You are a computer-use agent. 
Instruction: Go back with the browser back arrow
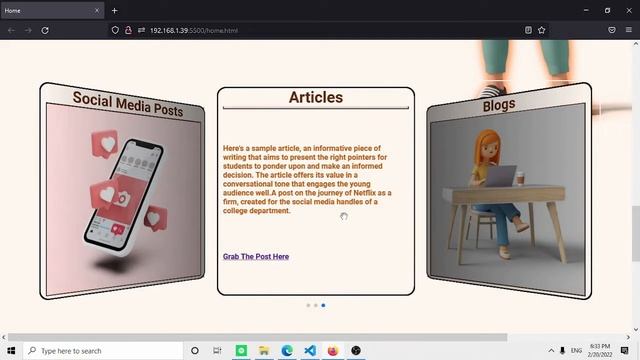(x=11, y=30)
